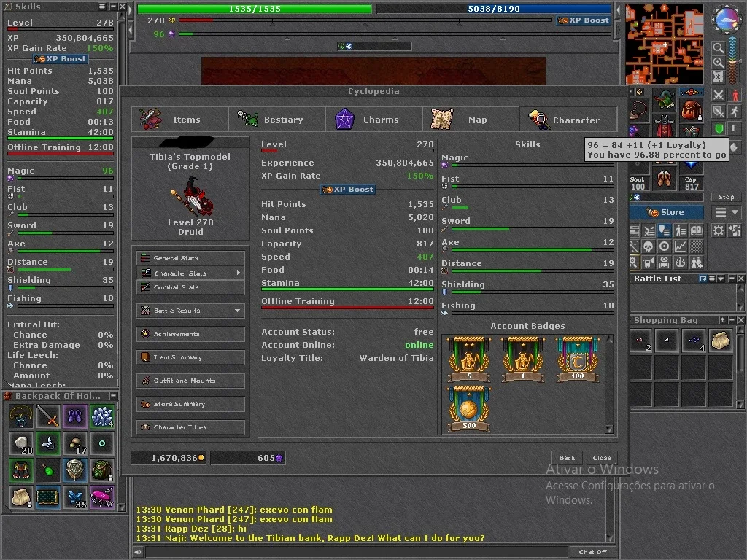The width and height of the screenshot is (747, 560).
Task: Click the Chat Off button
Action: (x=592, y=552)
